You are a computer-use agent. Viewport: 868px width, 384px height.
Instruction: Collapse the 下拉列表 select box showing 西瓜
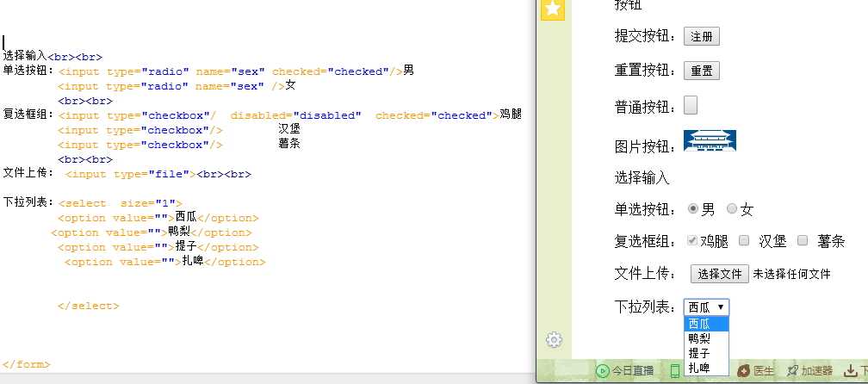706,307
